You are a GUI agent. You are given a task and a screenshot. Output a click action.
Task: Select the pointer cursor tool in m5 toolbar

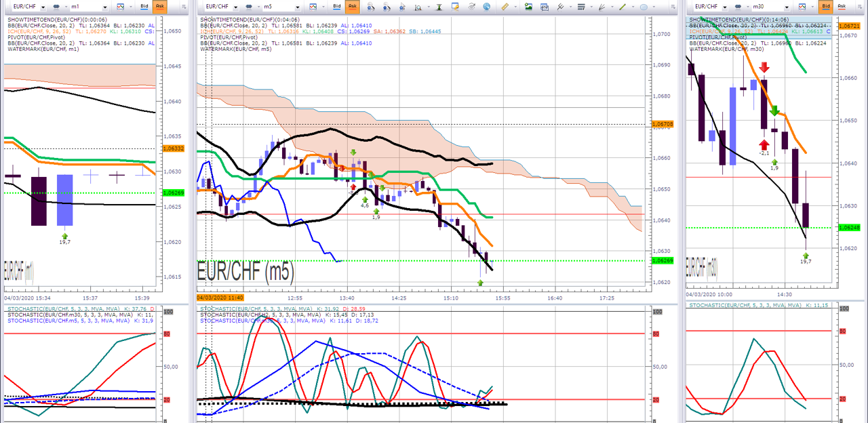point(402,6)
